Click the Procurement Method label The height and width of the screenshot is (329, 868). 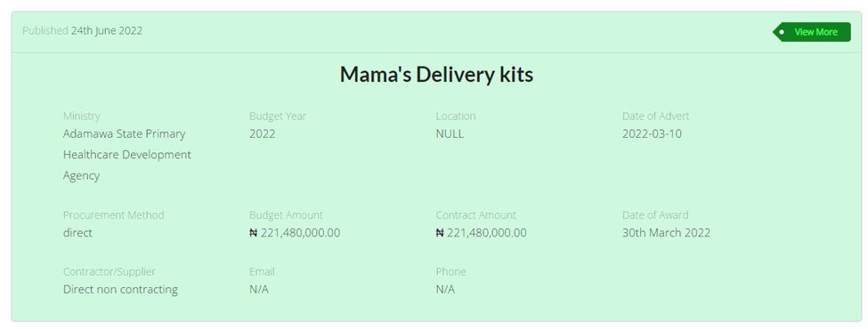[113, 215]
